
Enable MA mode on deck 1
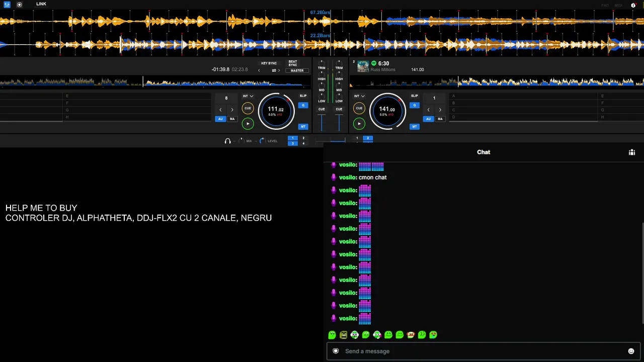click(232, 119)
